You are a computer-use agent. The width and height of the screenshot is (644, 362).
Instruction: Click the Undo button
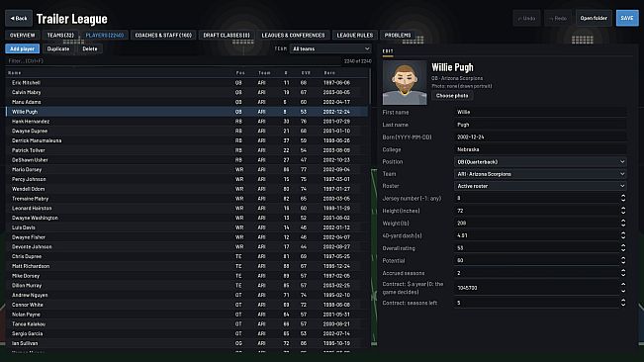tap(526, 19)
